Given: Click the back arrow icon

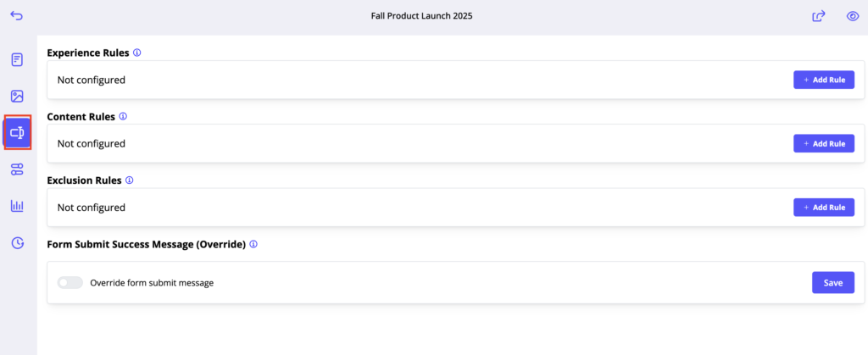Looking at the screenshot, I should point(17,16).
